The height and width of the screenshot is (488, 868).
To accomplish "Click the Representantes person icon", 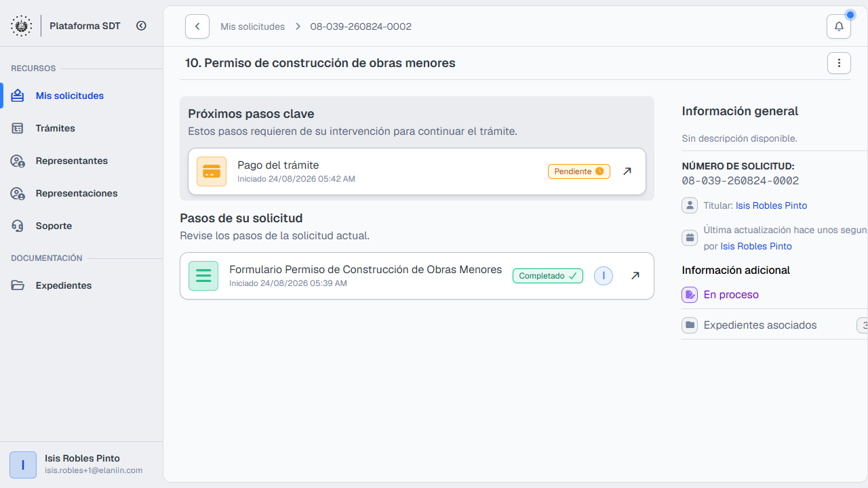I will (18, 161).
